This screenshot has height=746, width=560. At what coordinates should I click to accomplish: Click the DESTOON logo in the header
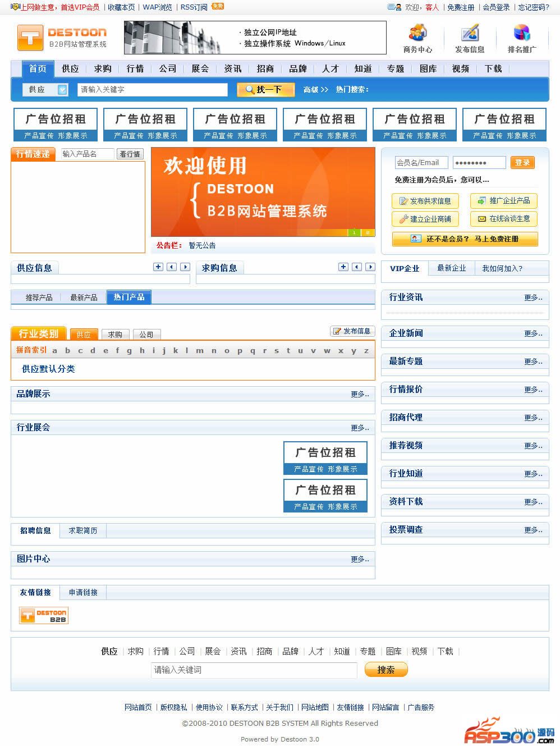pyautogui.click(x=62, y=37)
